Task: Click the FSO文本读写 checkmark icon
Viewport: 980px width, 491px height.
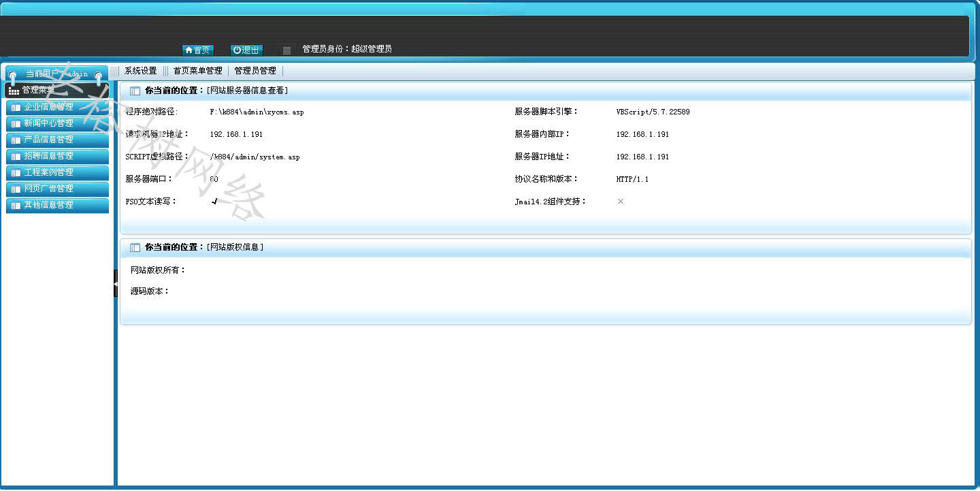Action: (x=214, y=202)
